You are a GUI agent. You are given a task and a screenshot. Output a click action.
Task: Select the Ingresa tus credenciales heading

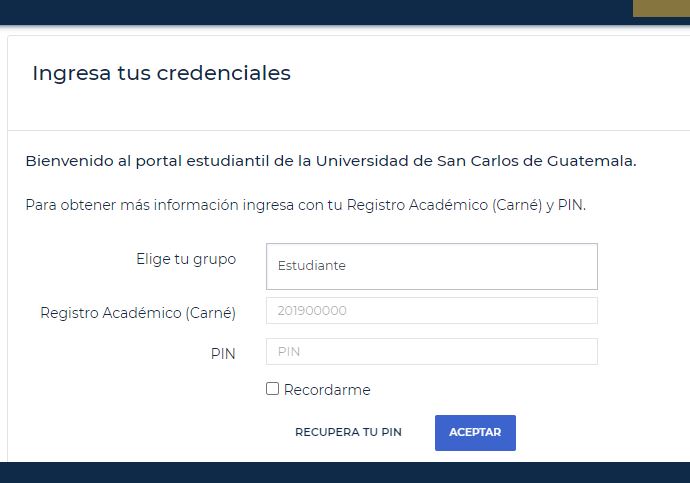tap(161, 73)
